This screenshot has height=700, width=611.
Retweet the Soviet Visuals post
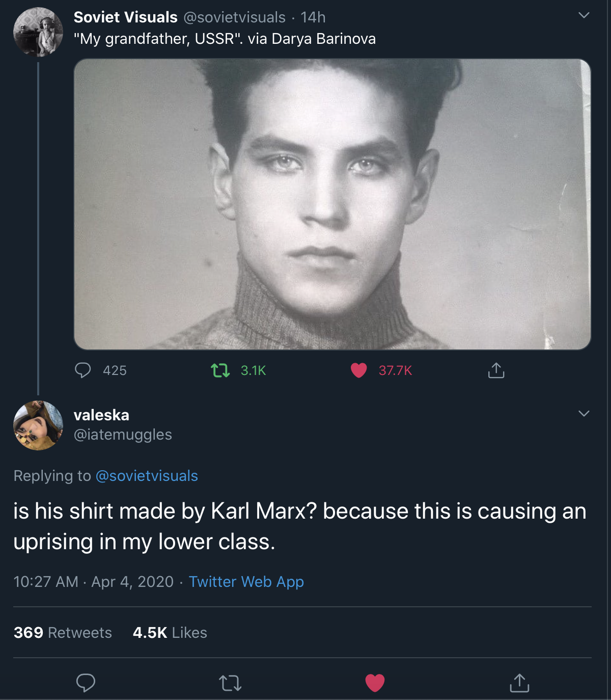pos(220,370)
